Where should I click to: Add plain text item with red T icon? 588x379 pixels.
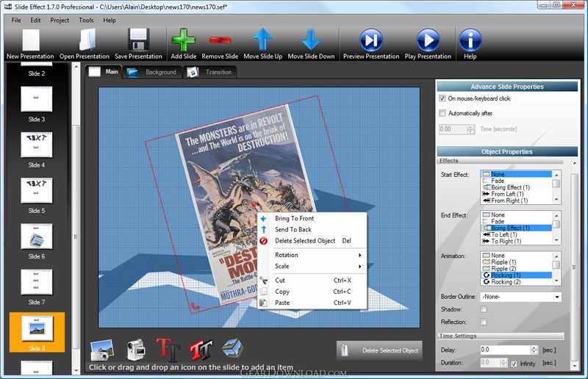pos(168,350)
